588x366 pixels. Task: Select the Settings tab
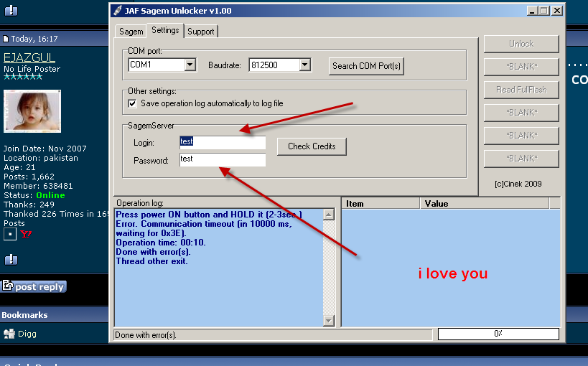(165, 30)
